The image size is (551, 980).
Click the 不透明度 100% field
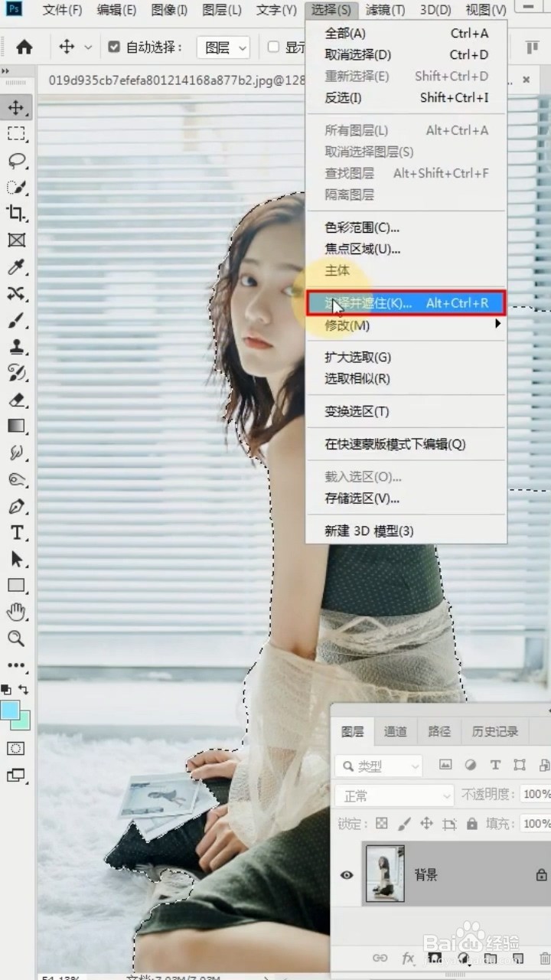[x=536, y=795]
